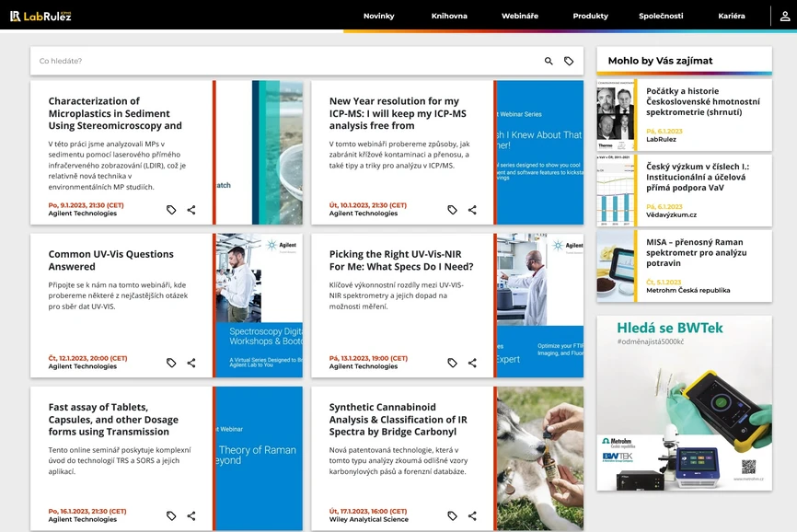Click the Common UV-Vis card Spectroscopy Digital Workshops thumbnail
The image size is (797, 532).
(x=260, y=306)
